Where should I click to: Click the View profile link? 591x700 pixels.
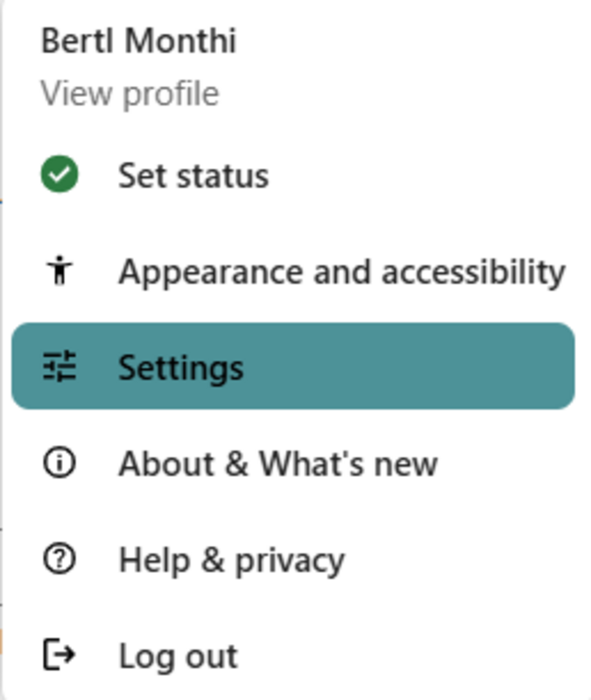[x=130, y=94]
